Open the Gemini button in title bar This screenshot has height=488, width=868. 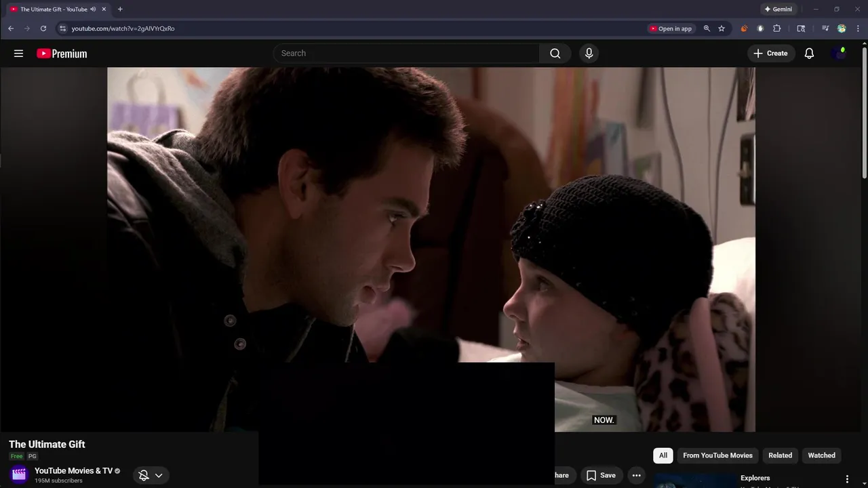coord(778,9)
